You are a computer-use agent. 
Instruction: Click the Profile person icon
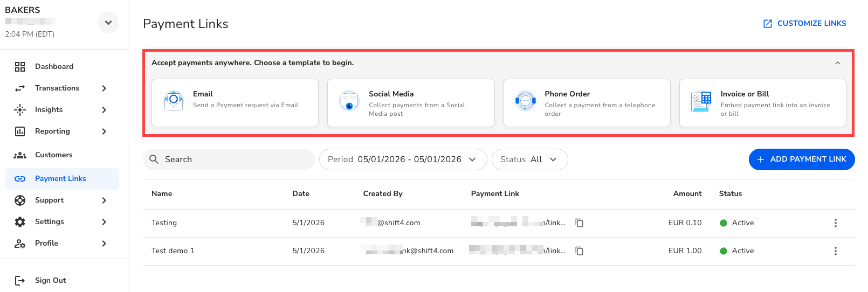click(x=20, y=244)
